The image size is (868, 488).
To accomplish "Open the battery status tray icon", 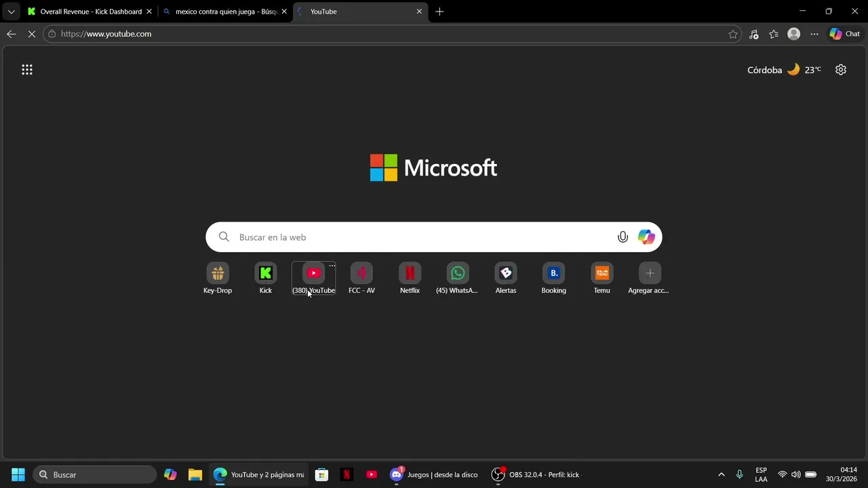I will [811, 474].
